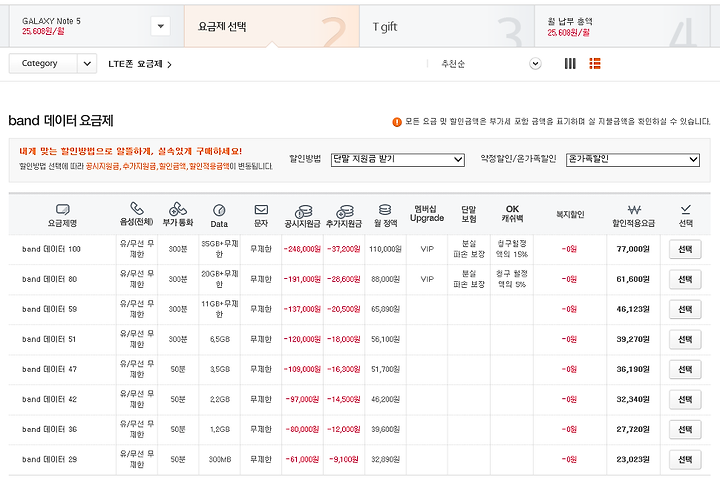This screenshot has width=720, height=480.
Task: Click the won currency 할인적용요금 icon
Action: click(x=634, y=209)
